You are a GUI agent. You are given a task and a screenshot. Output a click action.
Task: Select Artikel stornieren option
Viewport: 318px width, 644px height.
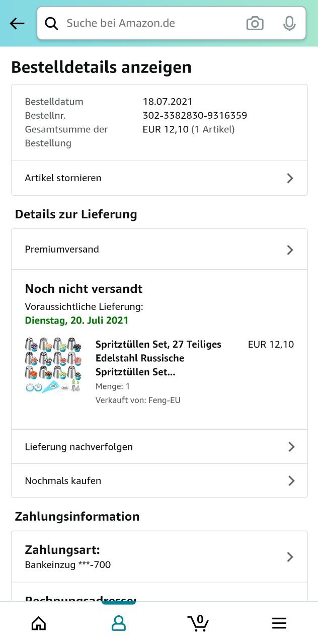(x=63, y=178)
